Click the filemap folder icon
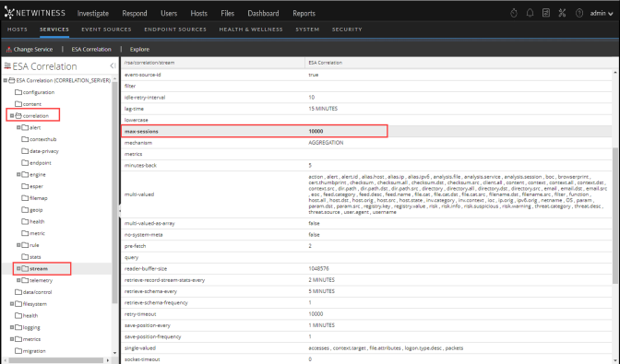 click(25, 198)
